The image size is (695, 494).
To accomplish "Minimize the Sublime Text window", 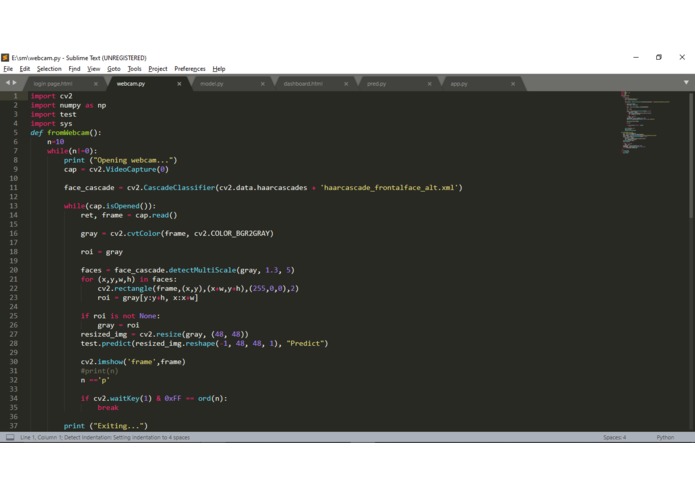I will pos(636,58).
